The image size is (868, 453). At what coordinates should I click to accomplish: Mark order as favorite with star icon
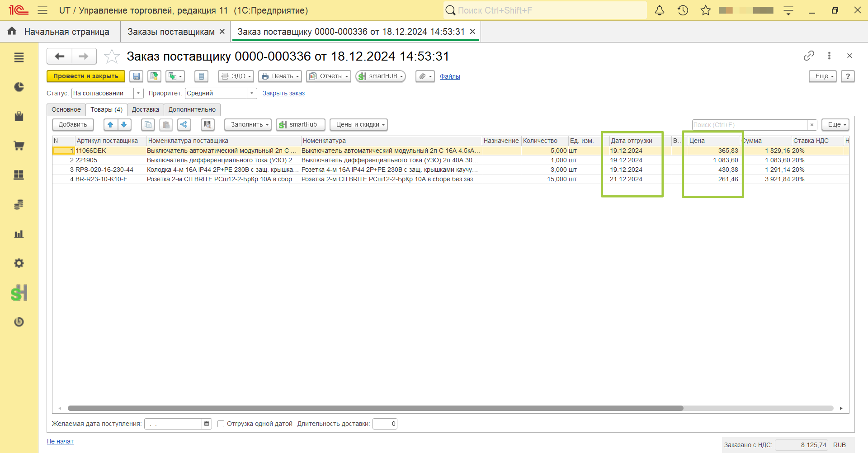112,57
